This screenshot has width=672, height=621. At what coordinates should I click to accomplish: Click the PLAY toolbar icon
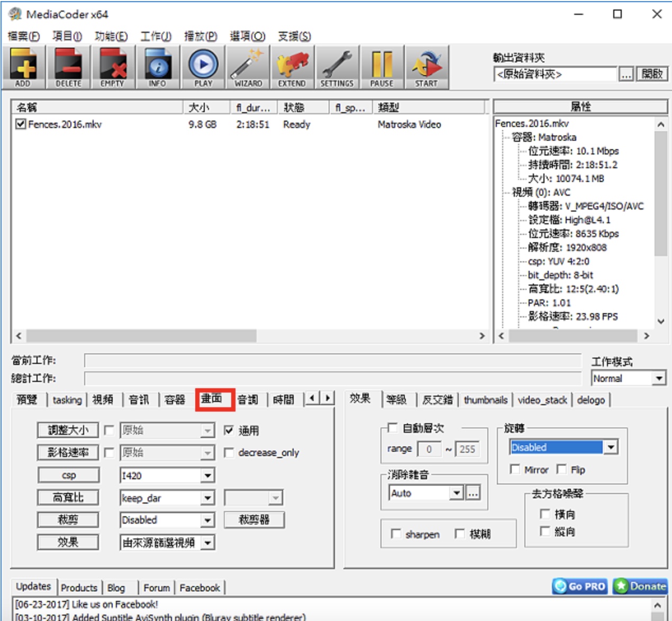(203, 67)
